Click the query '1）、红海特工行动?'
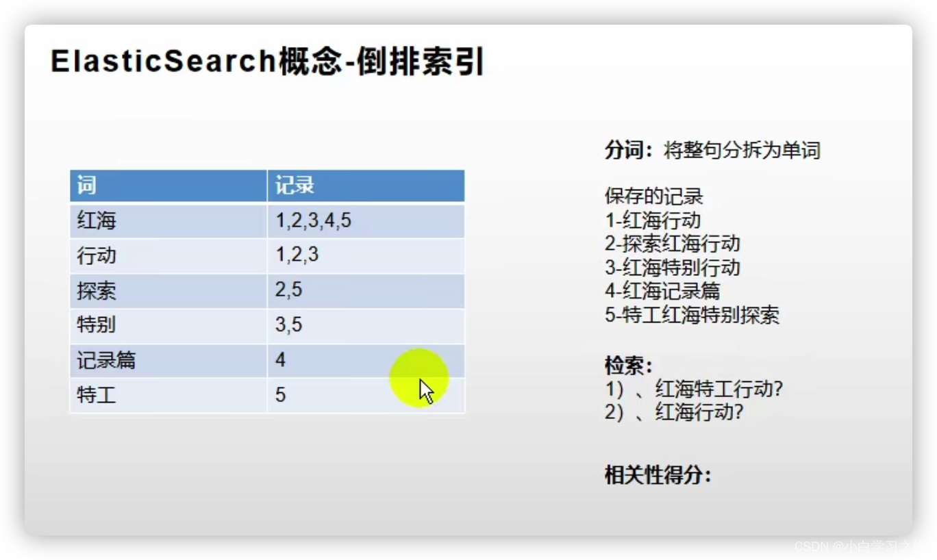 [x=694, y=390]
